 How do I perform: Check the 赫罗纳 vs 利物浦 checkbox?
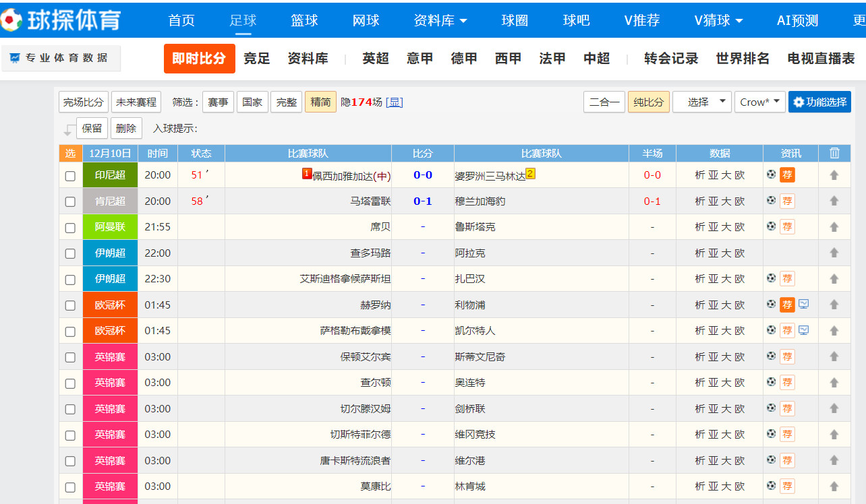click(70, 305)
